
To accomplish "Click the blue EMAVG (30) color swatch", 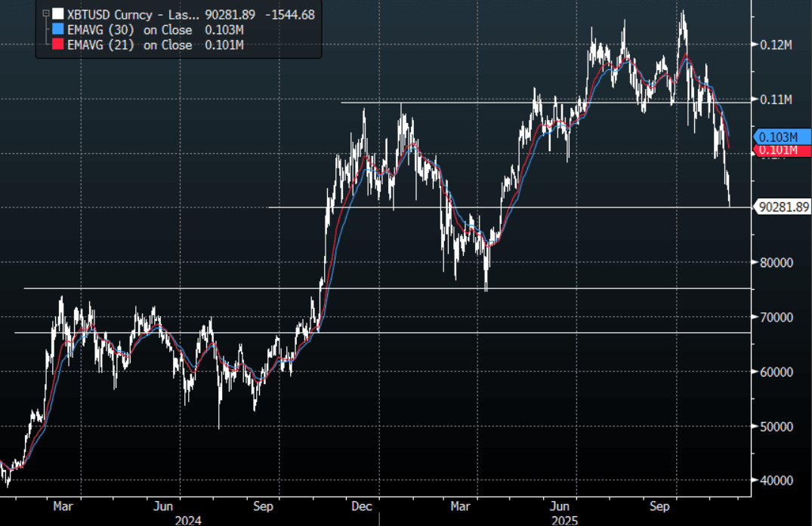I will pos(57,29).
